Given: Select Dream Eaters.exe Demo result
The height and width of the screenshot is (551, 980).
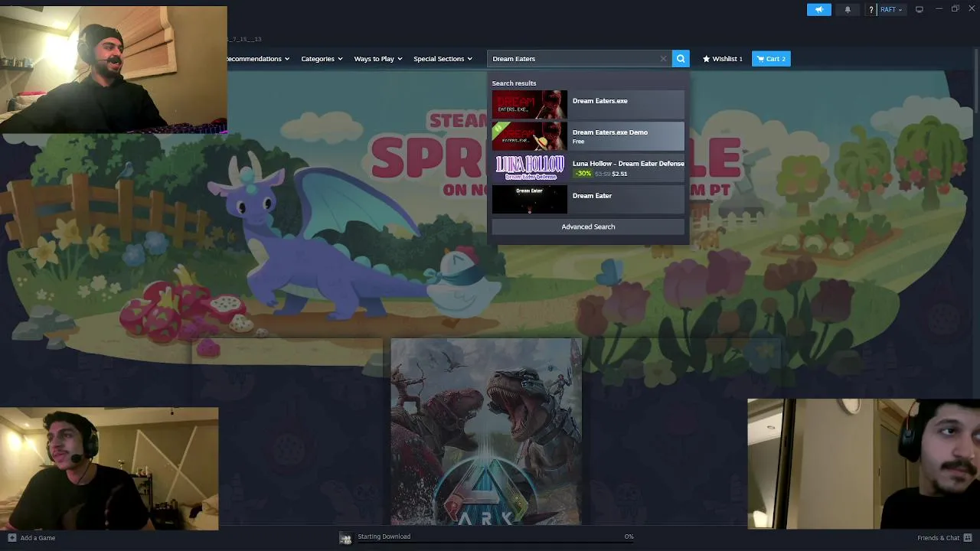Looking at the screenshot, I should [x=588, y=136].
